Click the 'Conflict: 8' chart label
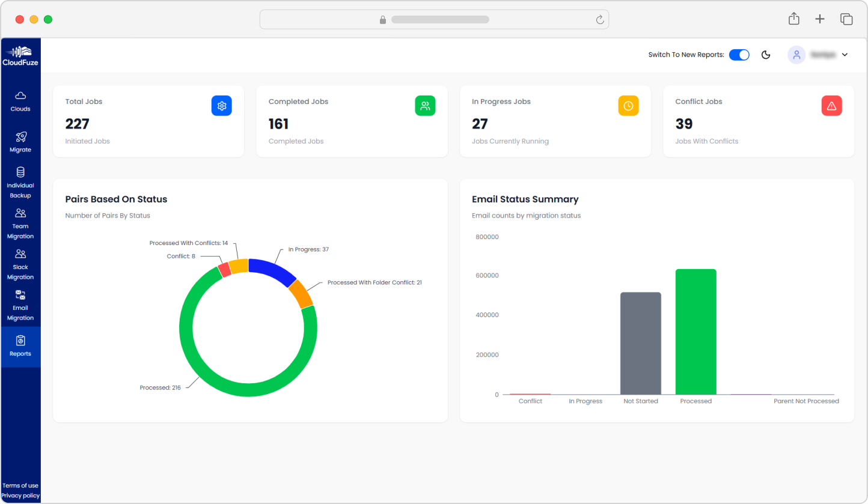This screenshot has width=868, height=504. (x=181, y=256)
